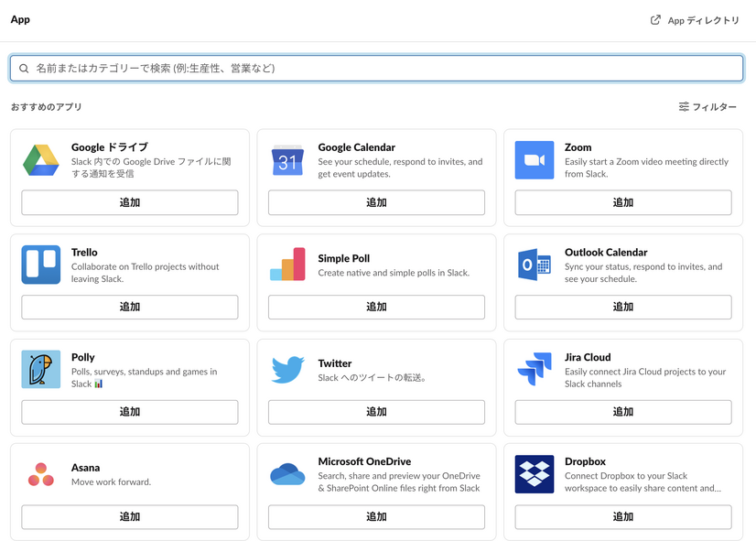
Task: Click the Microsoft OneDrive cloud icon
Action: click(x=287, y=474)
